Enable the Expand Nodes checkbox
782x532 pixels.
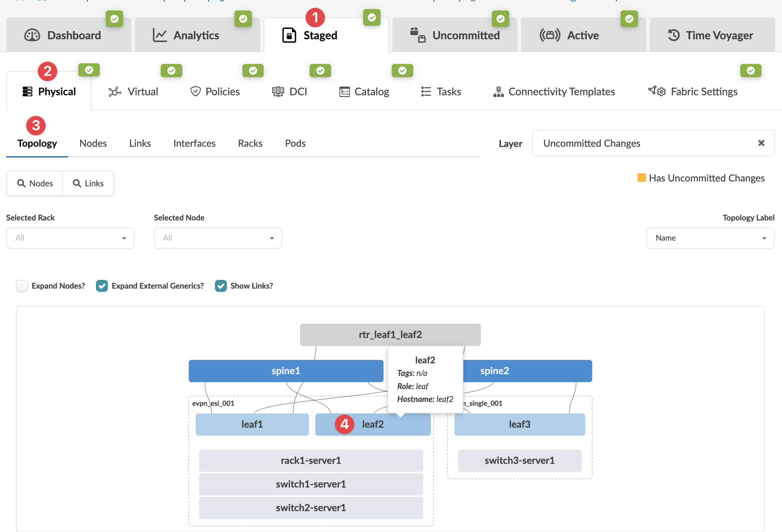(22, 286)
